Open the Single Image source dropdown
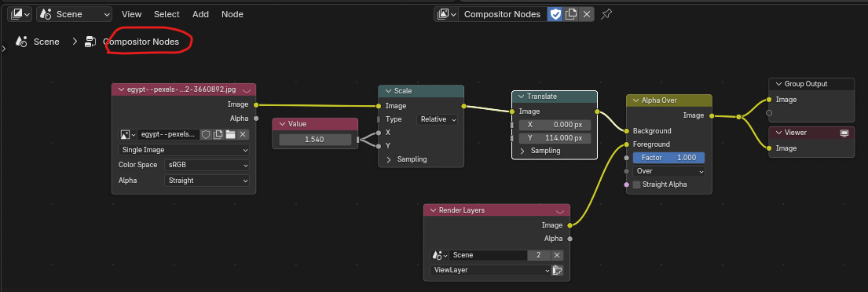 click(184, 150)
